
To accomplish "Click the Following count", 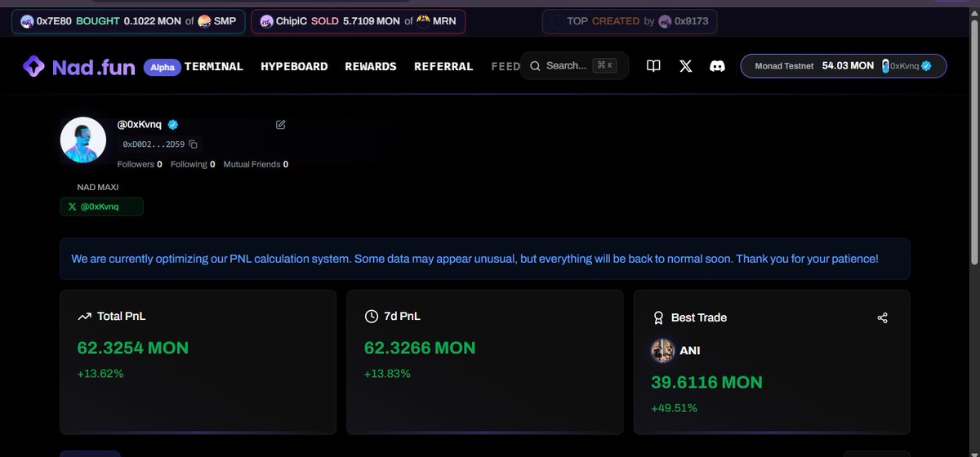I will [x=193, y=164].
